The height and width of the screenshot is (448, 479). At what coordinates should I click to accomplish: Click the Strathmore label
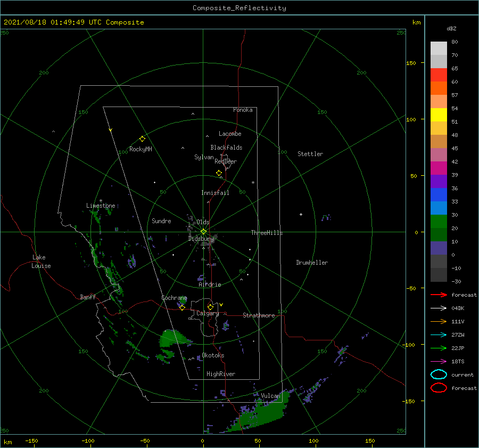(259, 315)
